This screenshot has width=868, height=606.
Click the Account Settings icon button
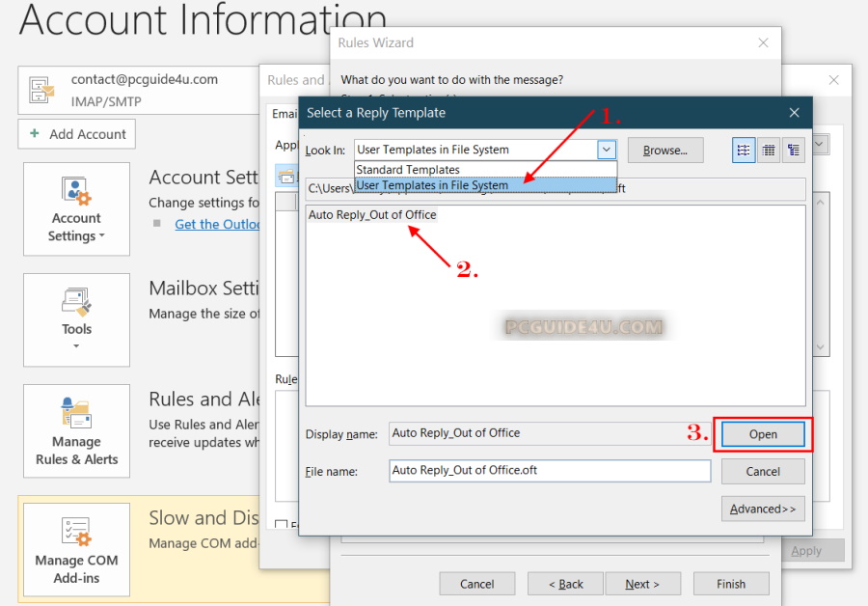[x=76, y=208]
